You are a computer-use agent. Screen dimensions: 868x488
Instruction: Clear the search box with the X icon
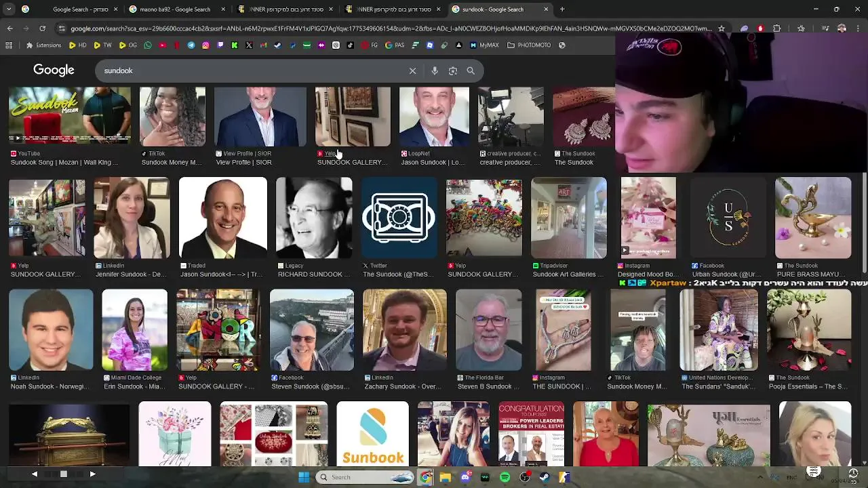(412, 70)
